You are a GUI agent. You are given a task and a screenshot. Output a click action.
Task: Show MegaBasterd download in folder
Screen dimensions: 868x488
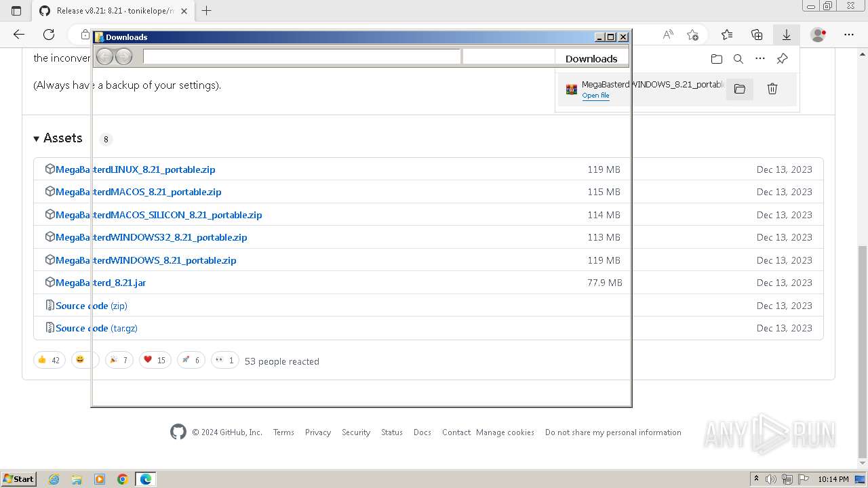coord(740,89)
